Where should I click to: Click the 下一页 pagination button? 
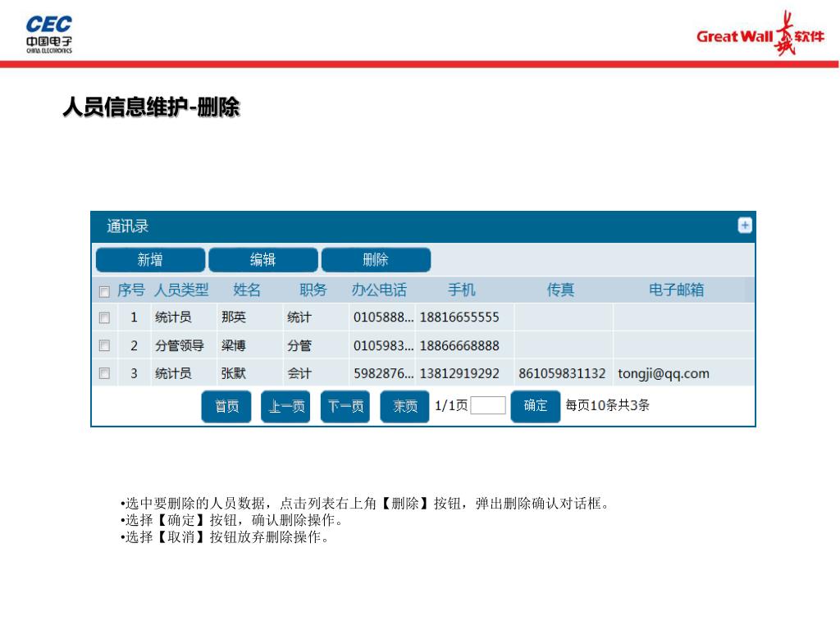click(345, 407)
